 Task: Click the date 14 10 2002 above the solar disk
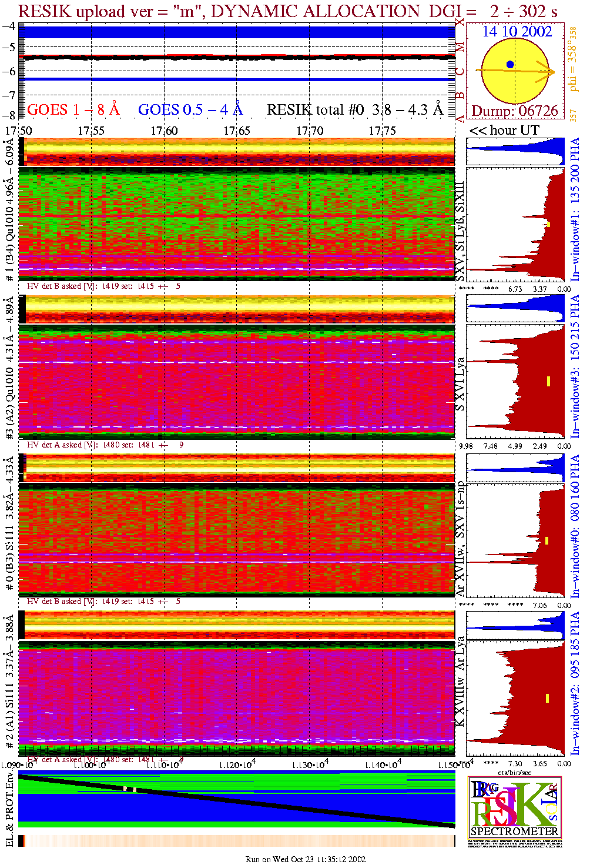(517, 32)
